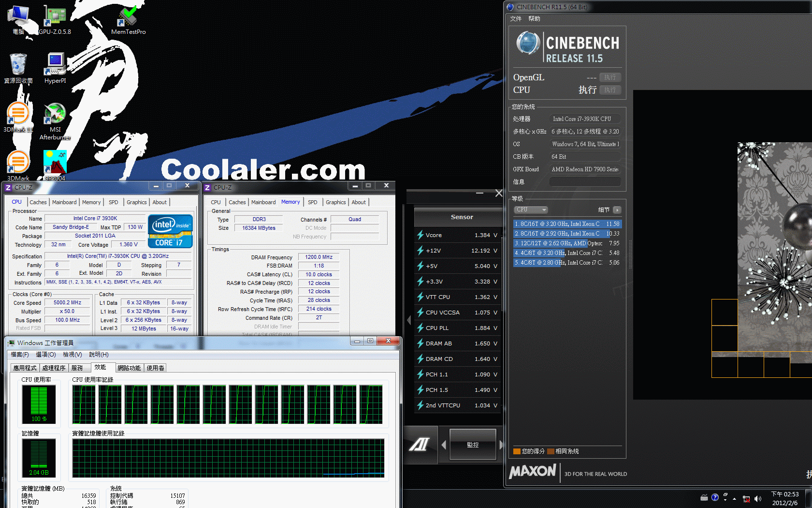Screen dimensions: 812x508
Task: Open the CPU ranking category dropdown
Action: [x=531, y=209]
